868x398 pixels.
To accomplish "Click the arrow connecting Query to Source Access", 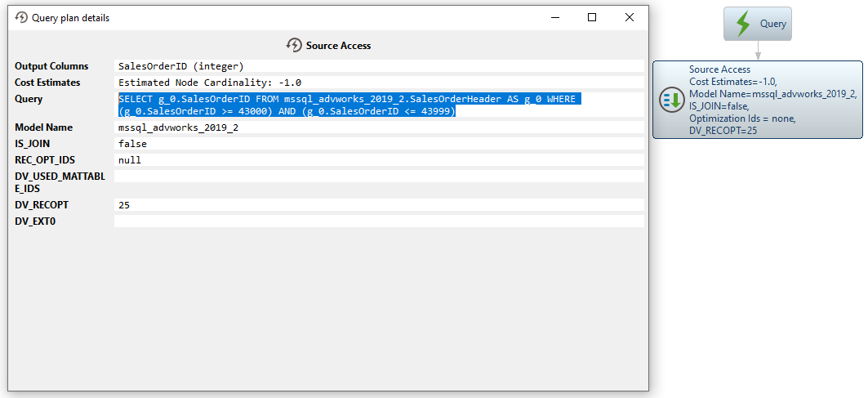I will click(x=757, y=51).
